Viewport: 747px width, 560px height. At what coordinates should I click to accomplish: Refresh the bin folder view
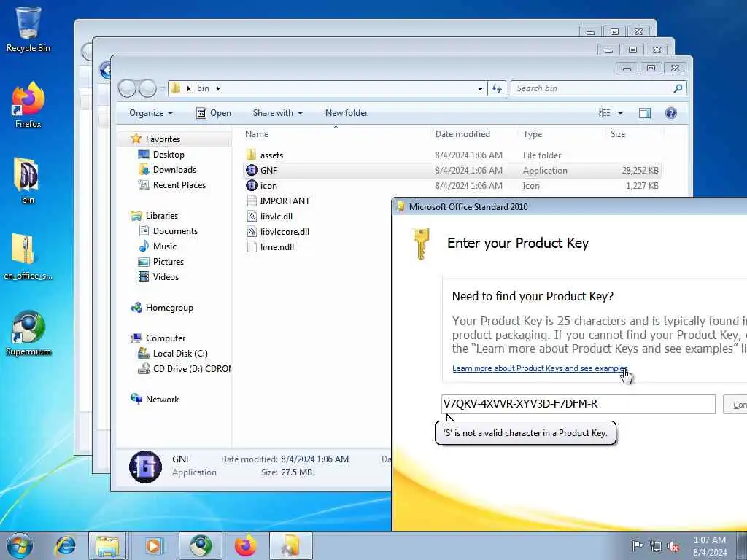click(497, 88)
